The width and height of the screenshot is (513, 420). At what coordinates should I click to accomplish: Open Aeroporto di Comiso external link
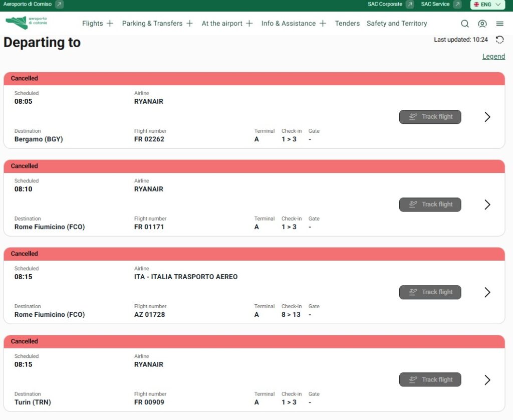point(33,4)
